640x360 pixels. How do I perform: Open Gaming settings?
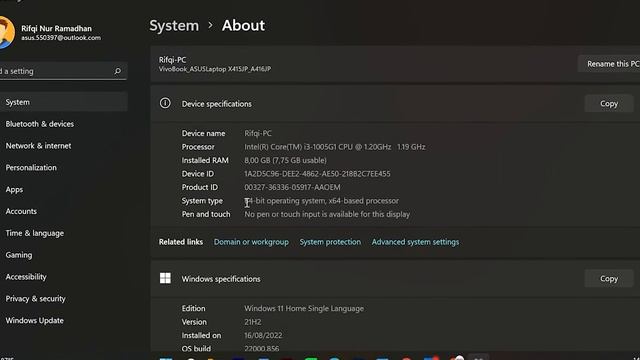[x=19, y=255]
